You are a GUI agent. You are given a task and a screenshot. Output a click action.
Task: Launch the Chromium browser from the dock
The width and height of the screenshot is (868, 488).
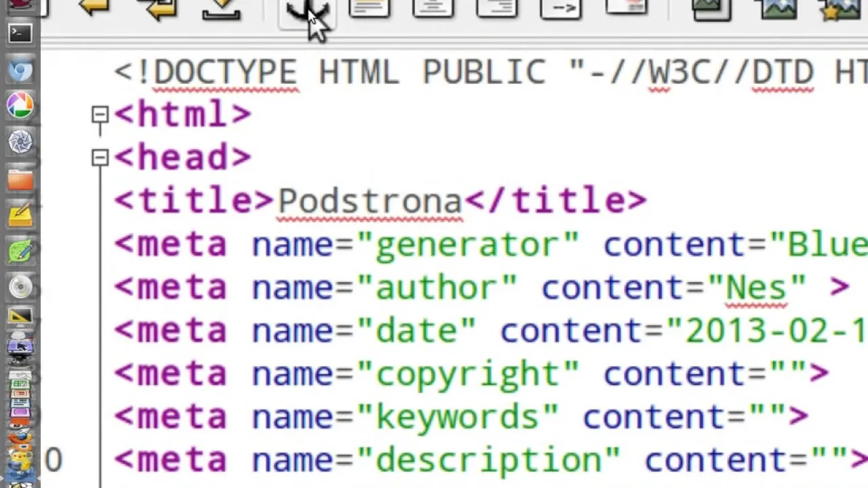pyautogui.click(x=20, y=70)
